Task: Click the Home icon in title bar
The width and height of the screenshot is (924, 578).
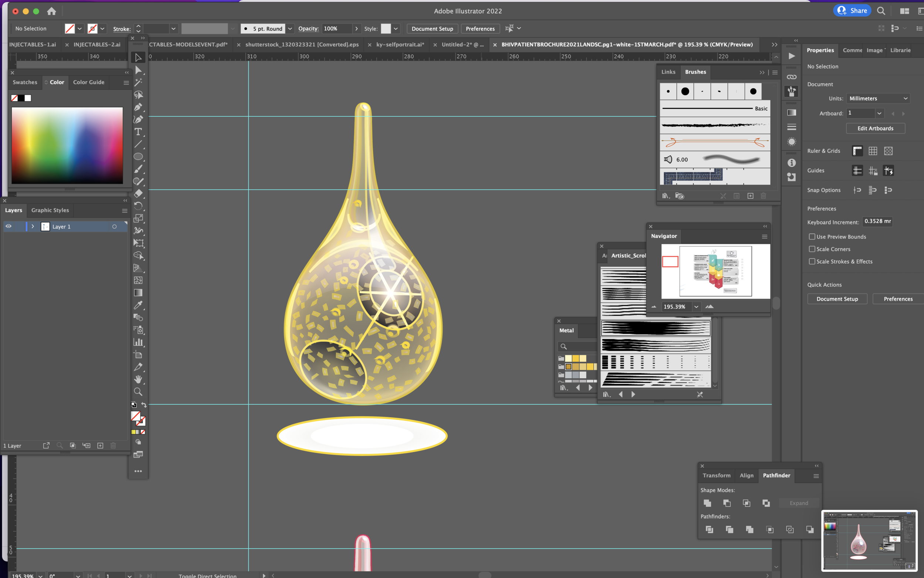Action: point(52,11)
